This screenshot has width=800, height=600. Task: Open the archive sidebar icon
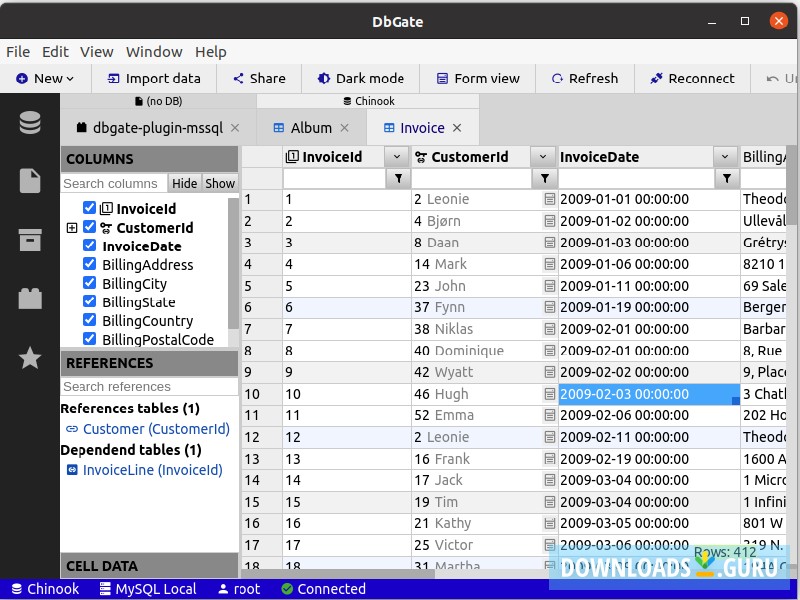[x=30, y=240]
